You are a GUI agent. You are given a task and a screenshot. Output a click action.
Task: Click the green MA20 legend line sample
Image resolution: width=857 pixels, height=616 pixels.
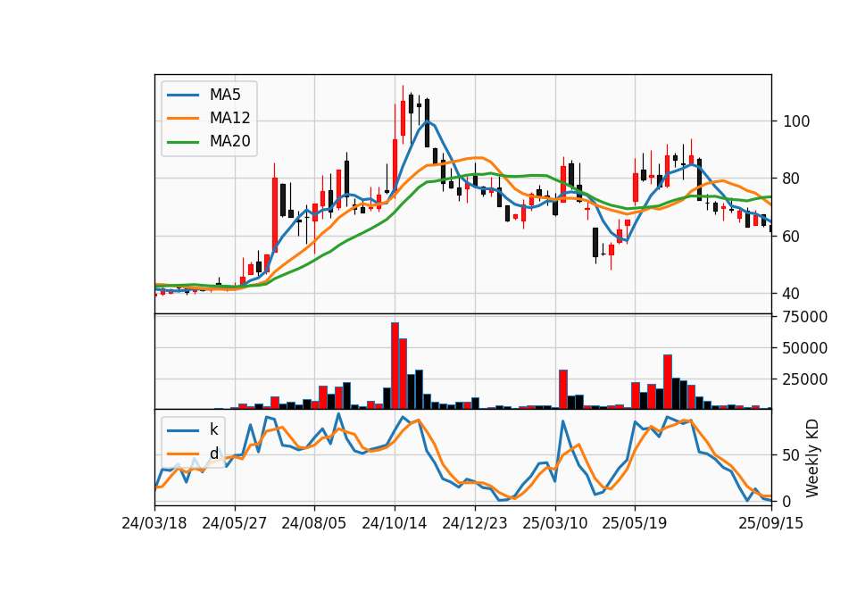pos(183,142)
